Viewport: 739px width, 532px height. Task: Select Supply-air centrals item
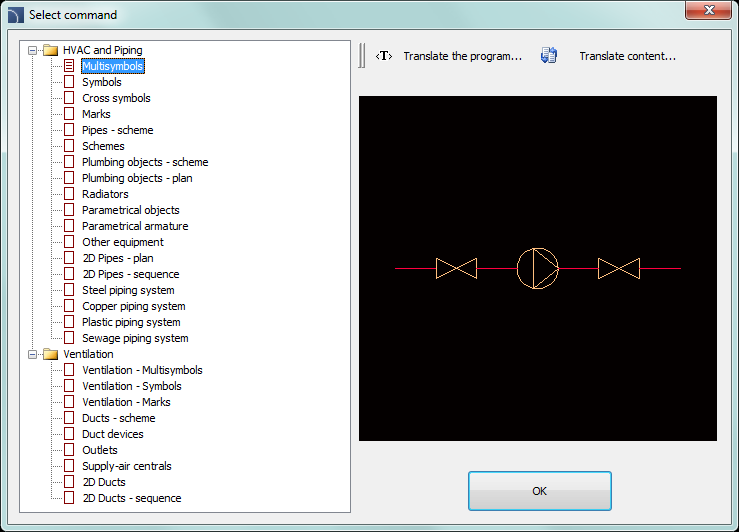click(x=127, y=466)
